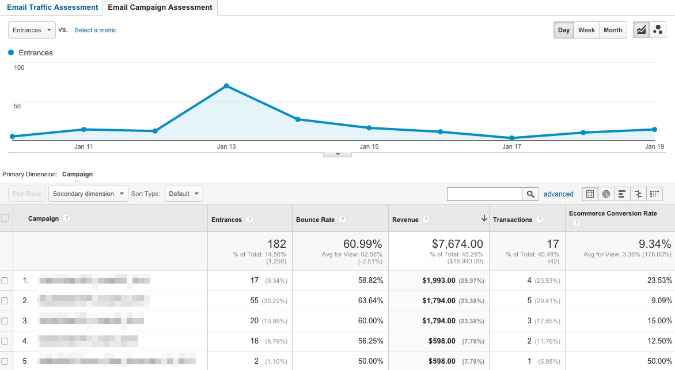Tick the checkbox for campaign row 3
The height and width of the screenshot is (370, 675).
5,321
